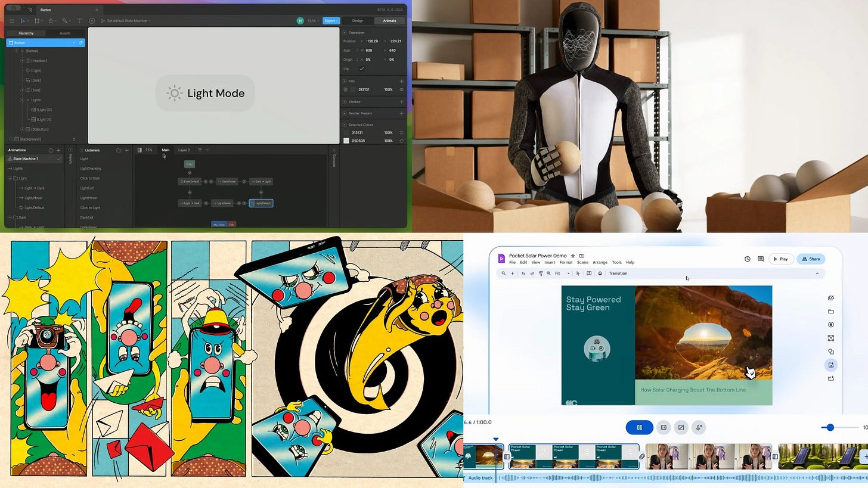Add a new listener in Listeners panel
The width and height of the screenshot is (868, 488).
126,150
